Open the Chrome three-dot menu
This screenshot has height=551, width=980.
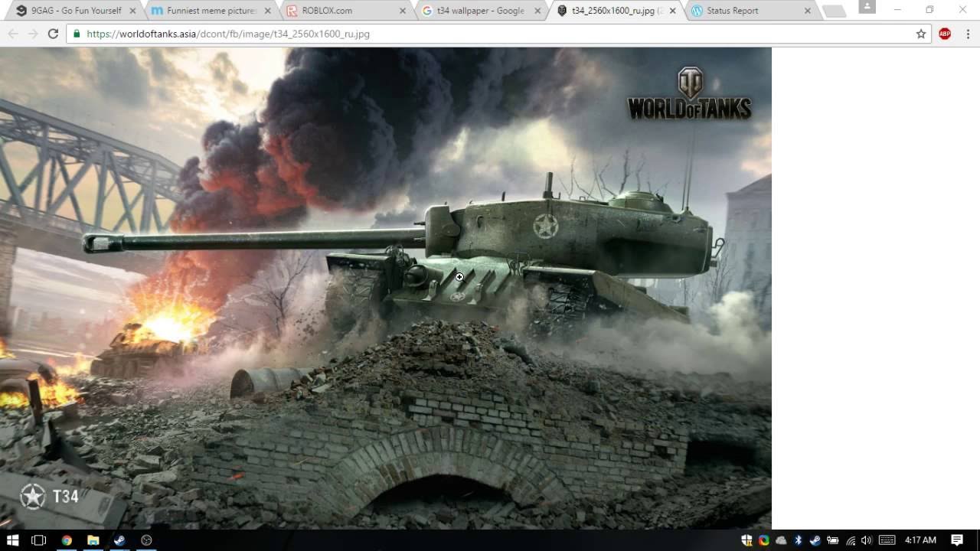click(x=968, y=34)
